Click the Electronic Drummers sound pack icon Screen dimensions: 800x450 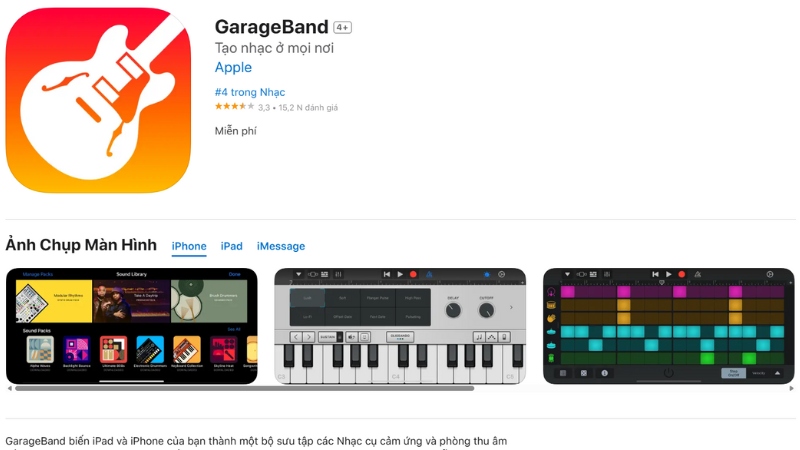tap(150, 349)
